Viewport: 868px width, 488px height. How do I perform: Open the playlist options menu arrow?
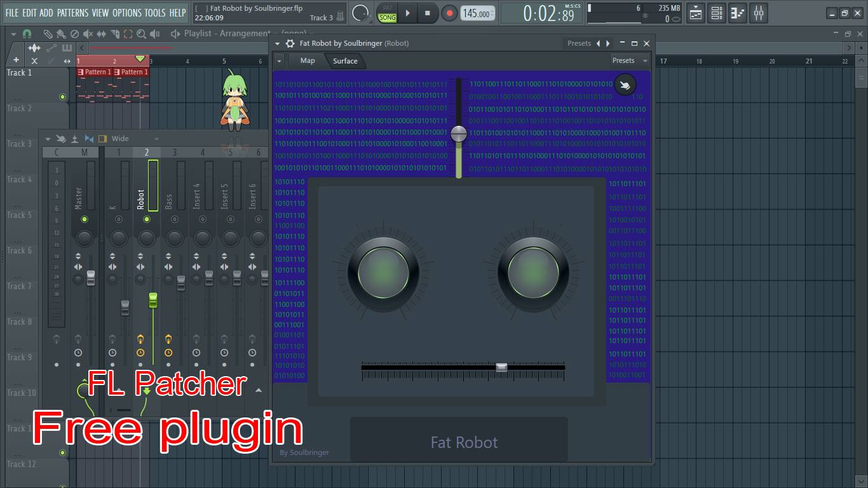tap(13, 34)
